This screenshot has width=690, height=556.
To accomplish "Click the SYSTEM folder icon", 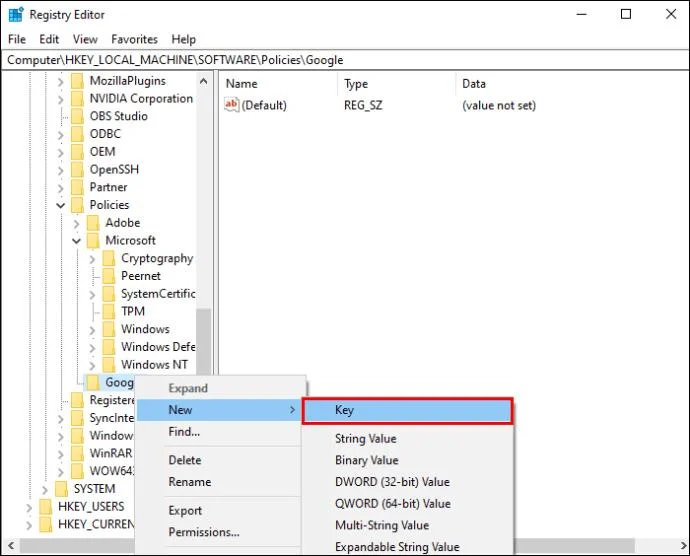I will pyautogui.click(x=62, y=489).
